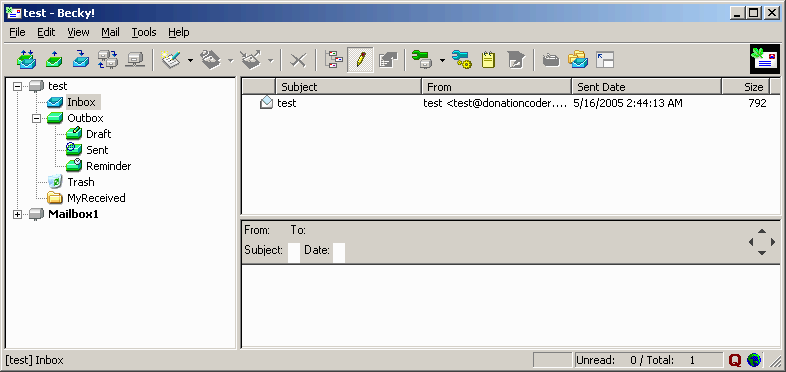This screenshot has height=372, width=786.
Task: Click the folder with mail tray icon
Action: click(578, 60)
